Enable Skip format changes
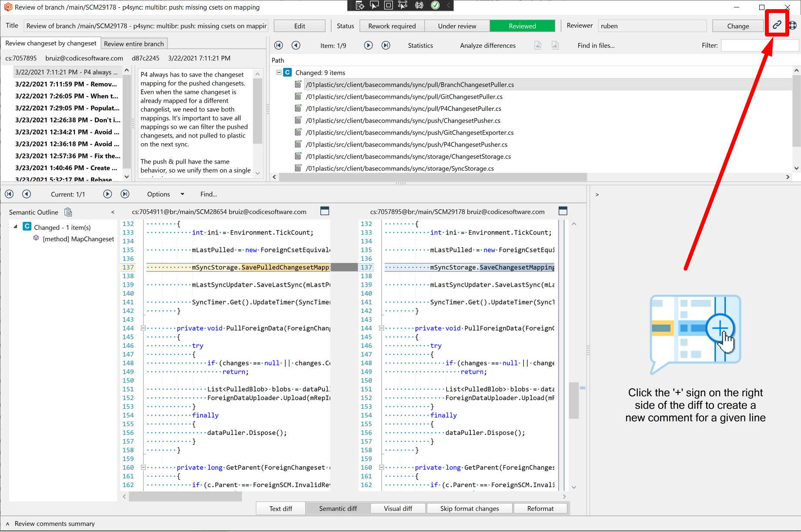 [469, 508]
